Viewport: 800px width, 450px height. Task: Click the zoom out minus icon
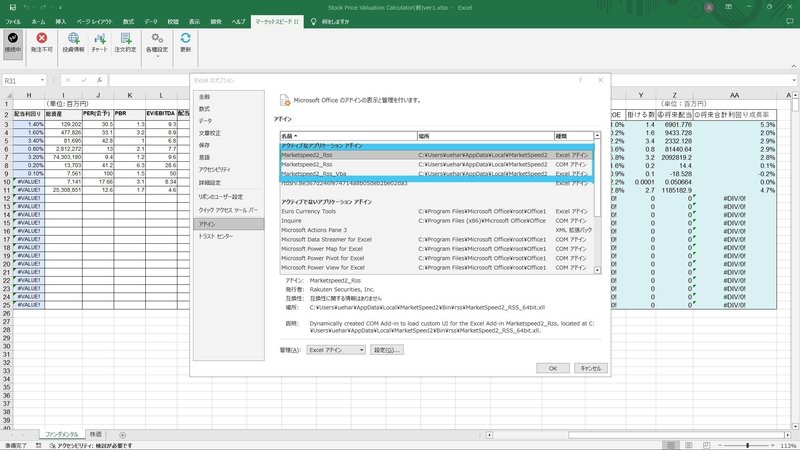tap(720, 445)
